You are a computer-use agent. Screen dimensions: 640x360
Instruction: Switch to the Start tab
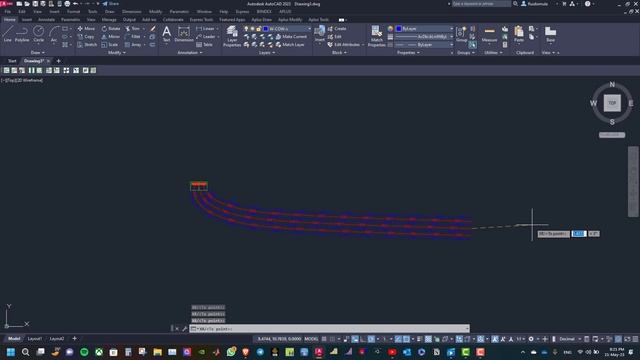[12, 61]
